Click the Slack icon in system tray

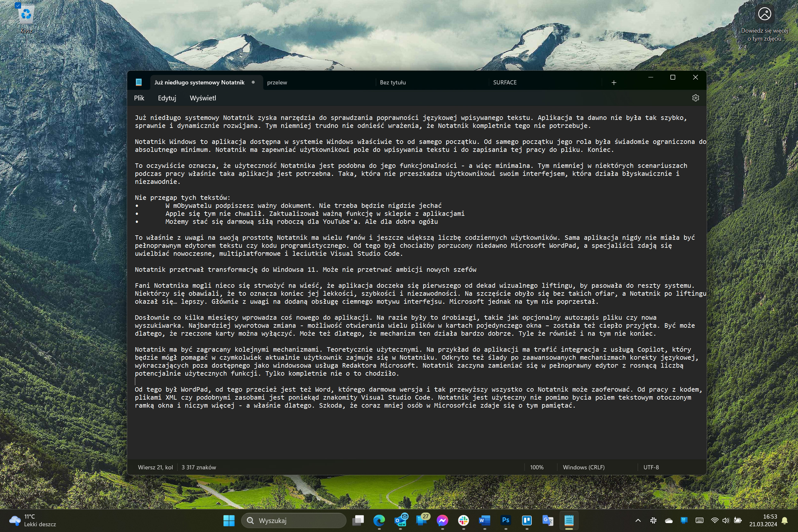[x=653, y=520]
